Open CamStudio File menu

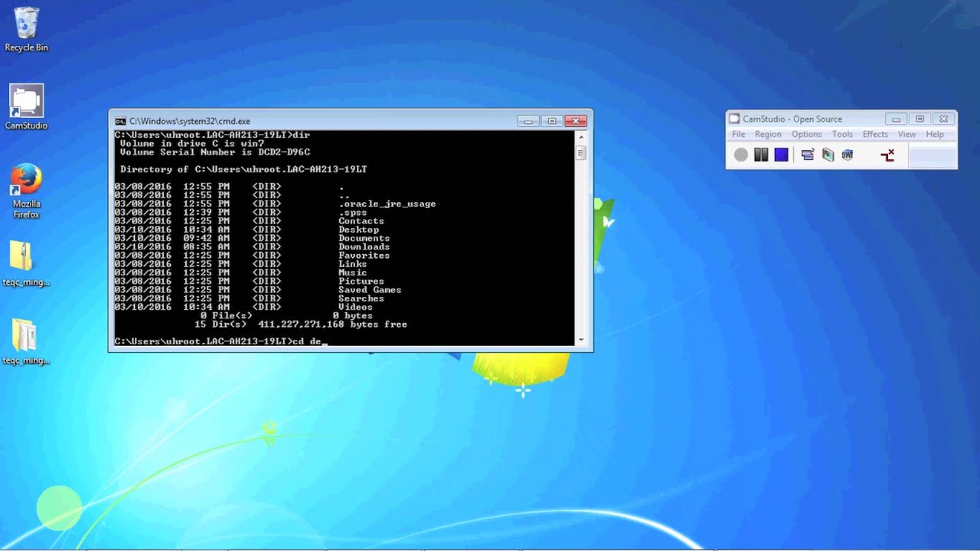tap(738, 134)
